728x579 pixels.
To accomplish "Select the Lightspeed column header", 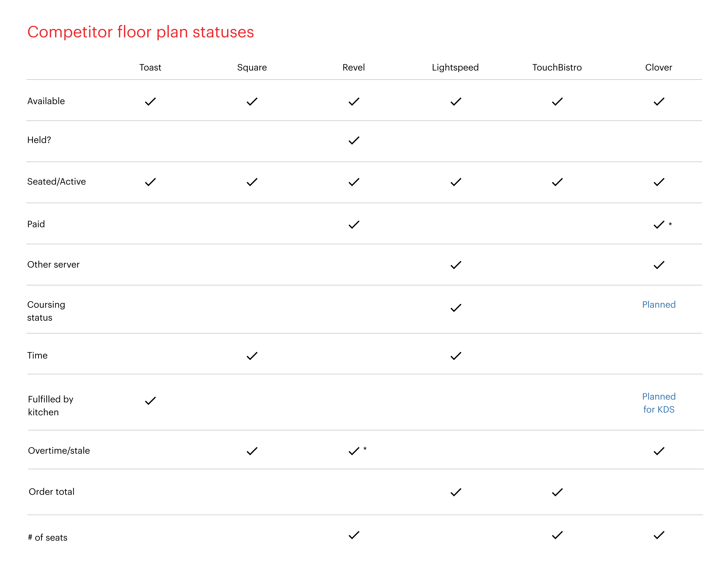I will tap(455, 68).
